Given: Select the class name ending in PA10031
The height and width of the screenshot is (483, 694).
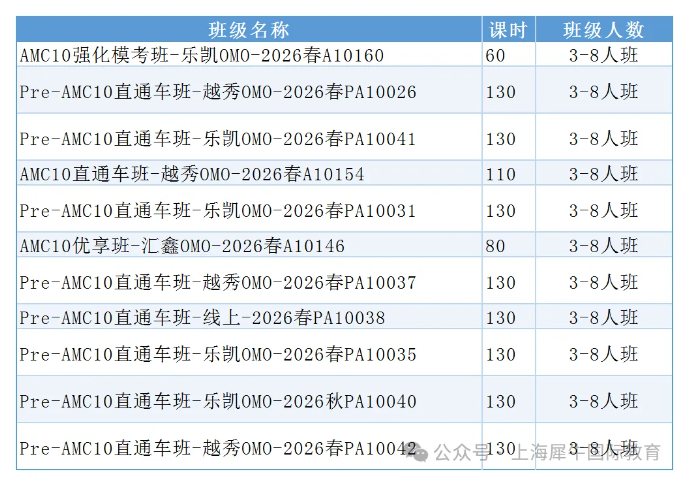Looking at the screenshot, I should tap(218, 211).
